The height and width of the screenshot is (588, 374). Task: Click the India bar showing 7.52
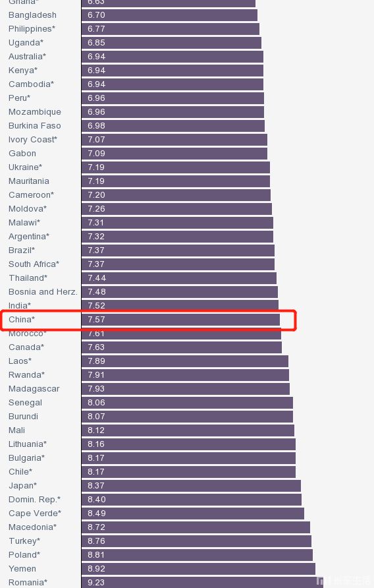click(180, 306)
